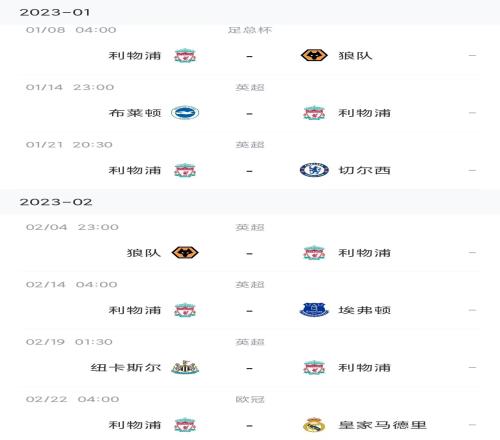Click Real Madrid crest in 02/22 match

[x=314, y=425]
